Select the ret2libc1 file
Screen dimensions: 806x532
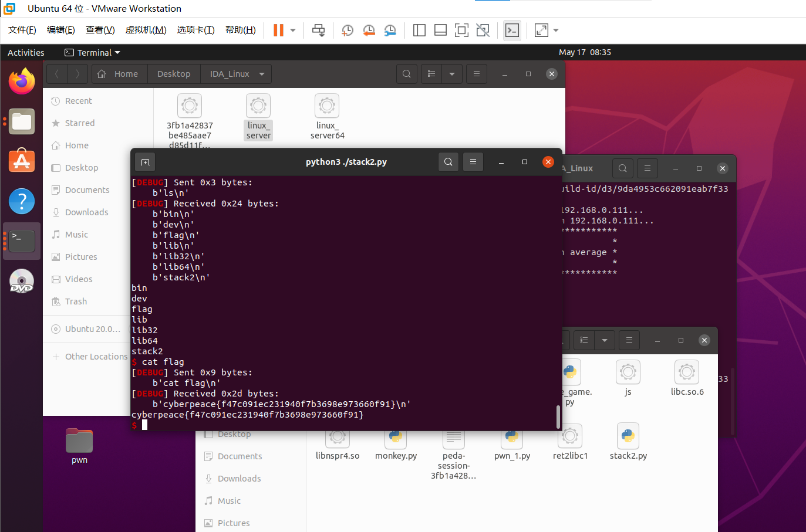570,441
